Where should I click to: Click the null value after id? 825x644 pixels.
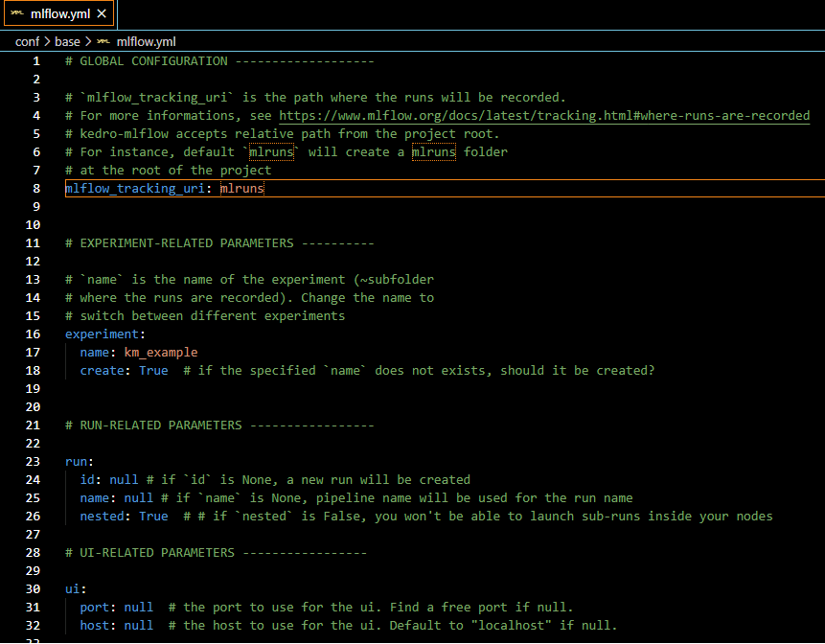pos(125,480)
